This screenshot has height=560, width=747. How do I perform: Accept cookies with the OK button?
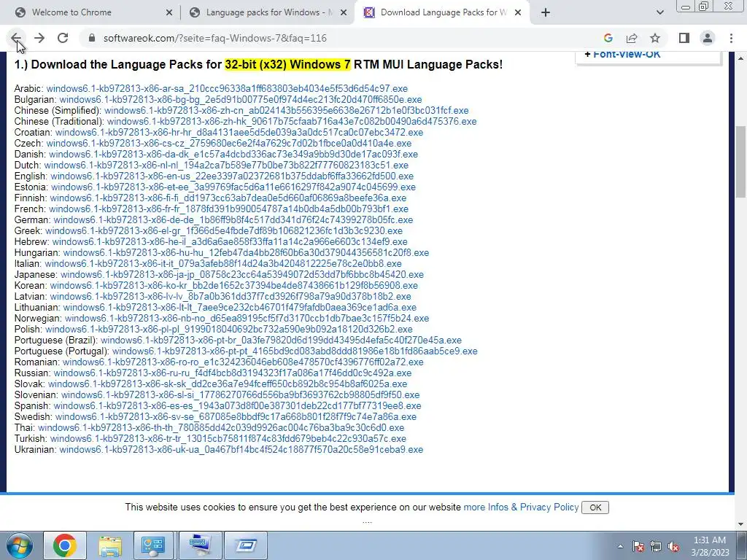pos(595,507)
